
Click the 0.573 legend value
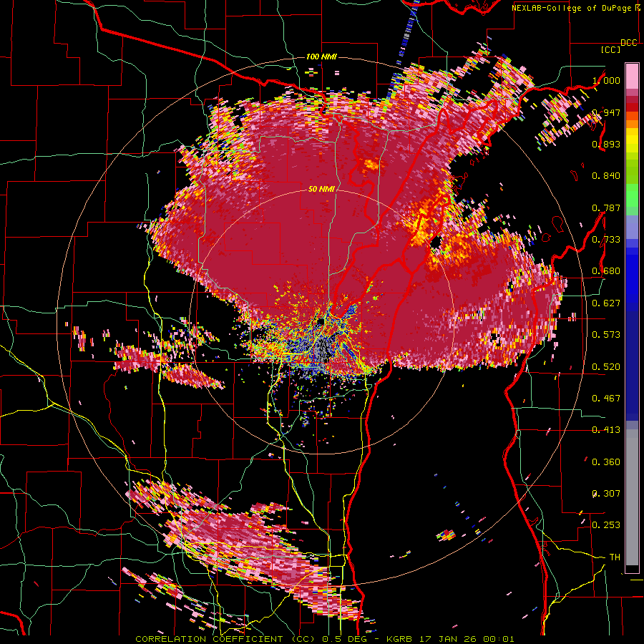[x=606, y=334]
